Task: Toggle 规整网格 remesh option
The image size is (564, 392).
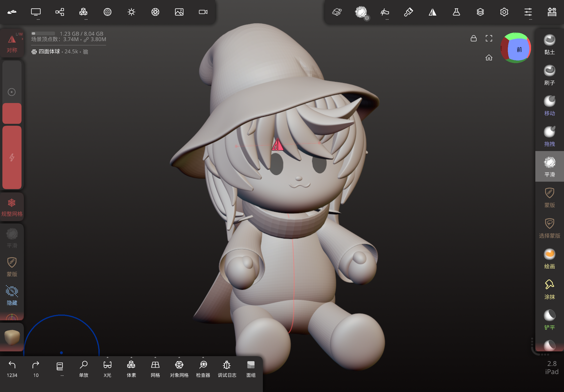Action: (x=12, y=207)
